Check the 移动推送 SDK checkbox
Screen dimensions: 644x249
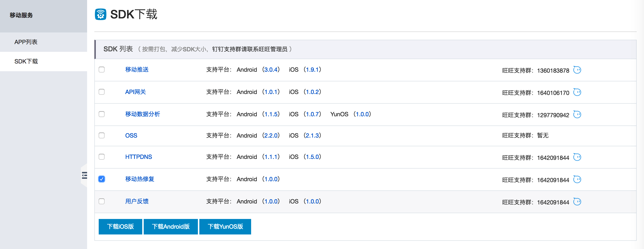(x=102, y=70)
